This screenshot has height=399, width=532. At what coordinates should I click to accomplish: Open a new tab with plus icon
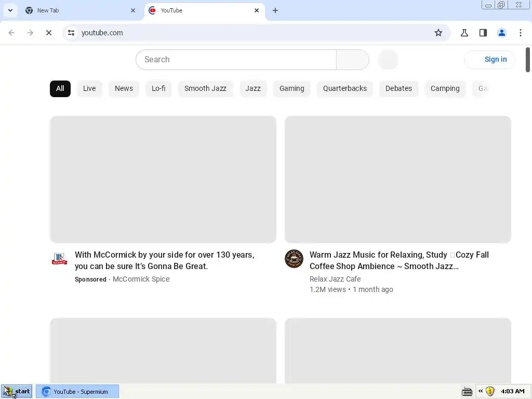coord(275,10)
